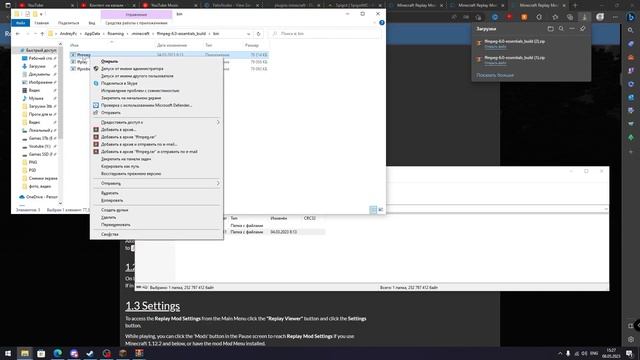Screen dimensions: 640x360
Task: Open the "Средства работы с приложениями" tab
Action: (136, 23)
